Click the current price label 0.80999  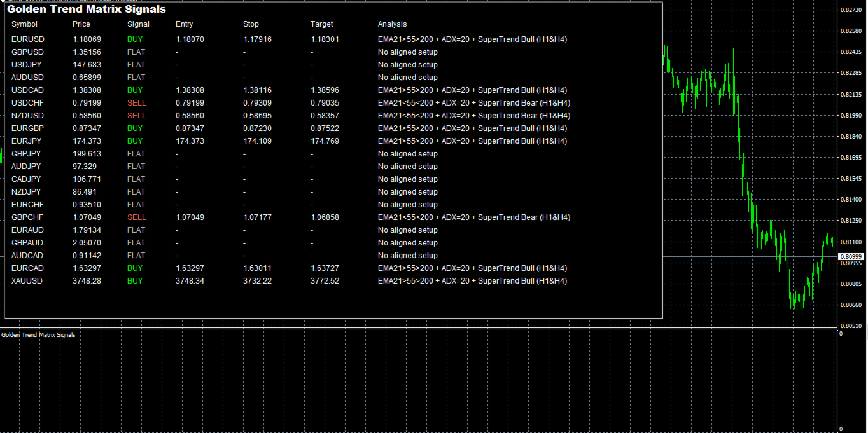click(x=852, y=256)
